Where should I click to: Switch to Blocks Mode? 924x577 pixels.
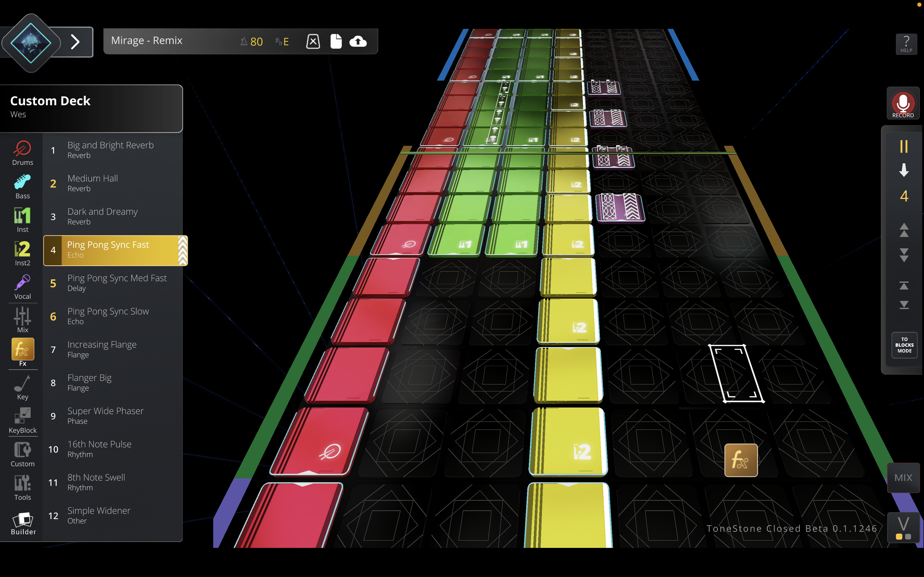pyautogui.click(x=904, y=345)
